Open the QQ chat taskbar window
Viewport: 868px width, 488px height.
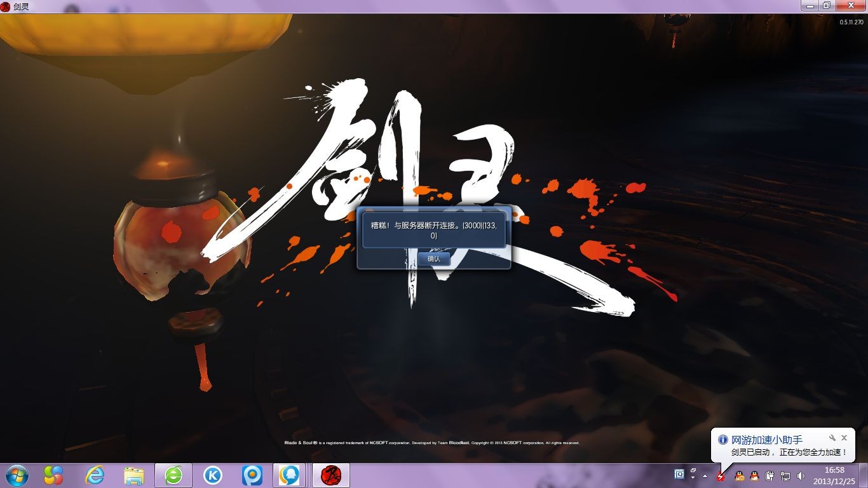pos(291,475)
